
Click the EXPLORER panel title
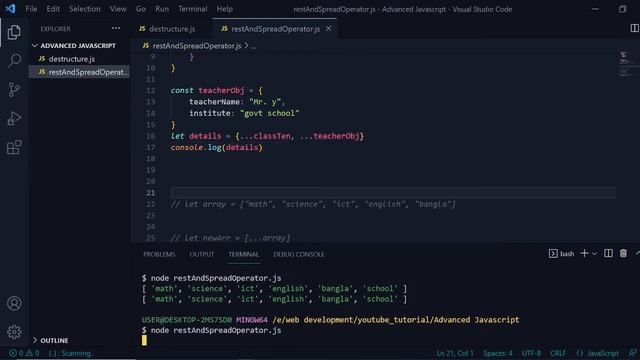56,29
